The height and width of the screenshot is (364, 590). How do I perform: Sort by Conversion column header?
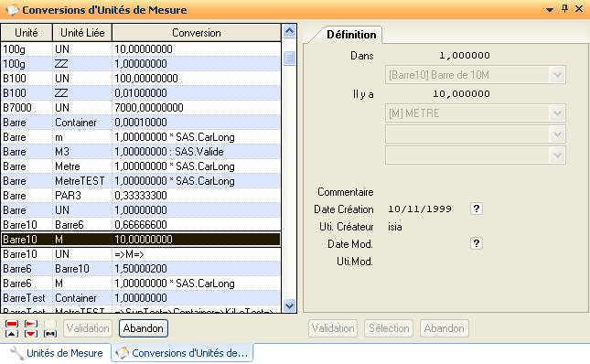click(197, 33)
